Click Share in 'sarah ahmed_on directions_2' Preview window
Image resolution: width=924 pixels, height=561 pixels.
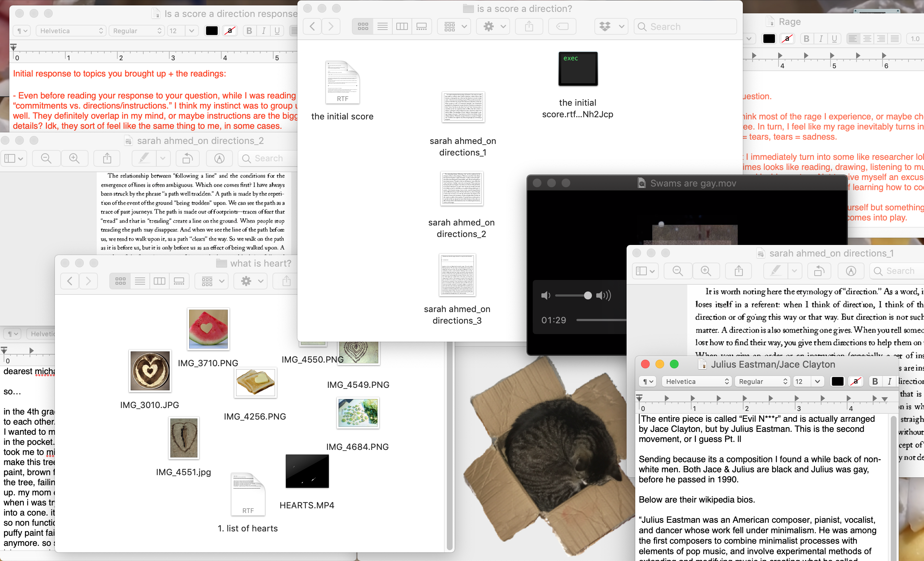pos(107,158)
